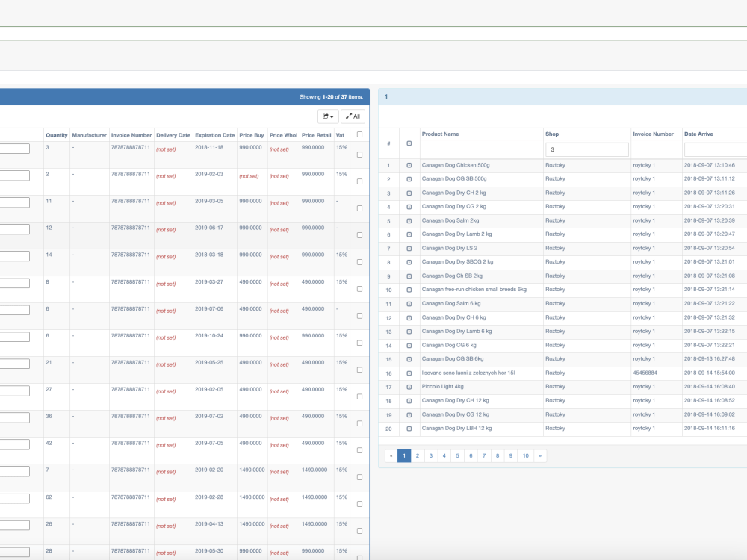Check the row with expiration 2018-11-18
This screenshot has width=747, height=560.
360,155
